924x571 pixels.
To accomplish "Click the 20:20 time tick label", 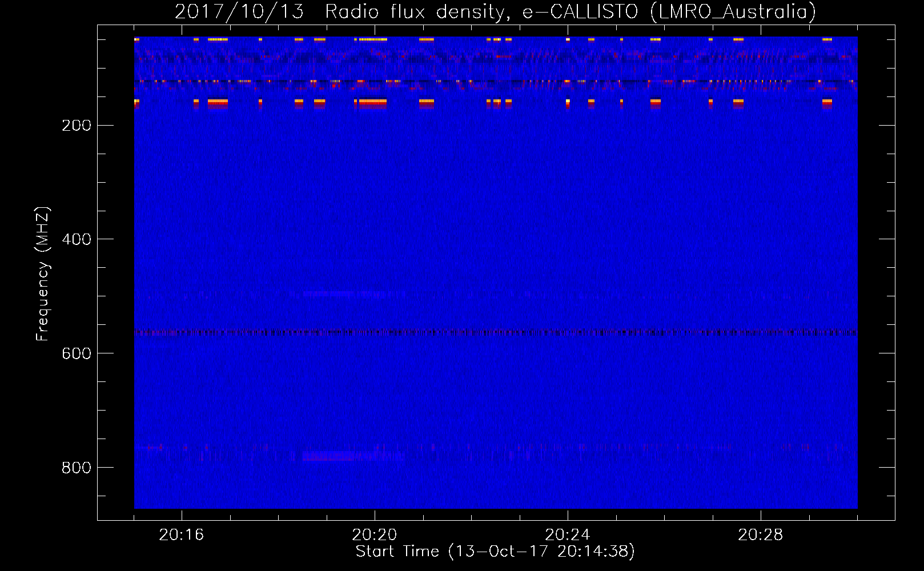I will [375, 535].
